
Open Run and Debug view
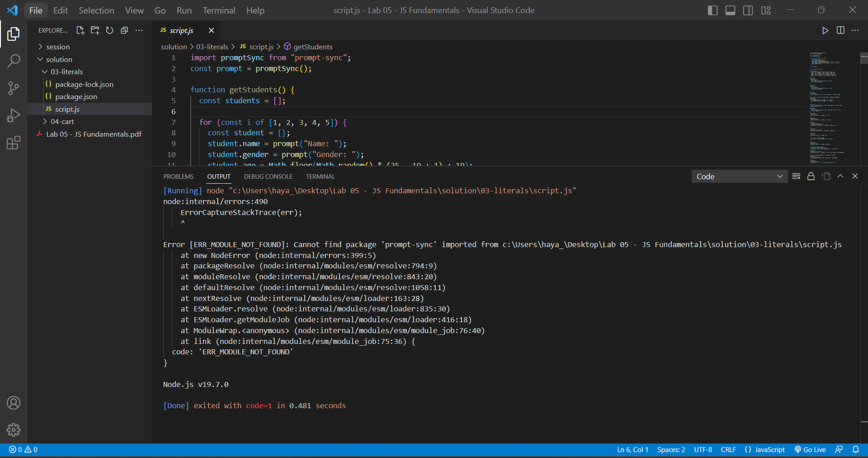(x=14, y=115)
